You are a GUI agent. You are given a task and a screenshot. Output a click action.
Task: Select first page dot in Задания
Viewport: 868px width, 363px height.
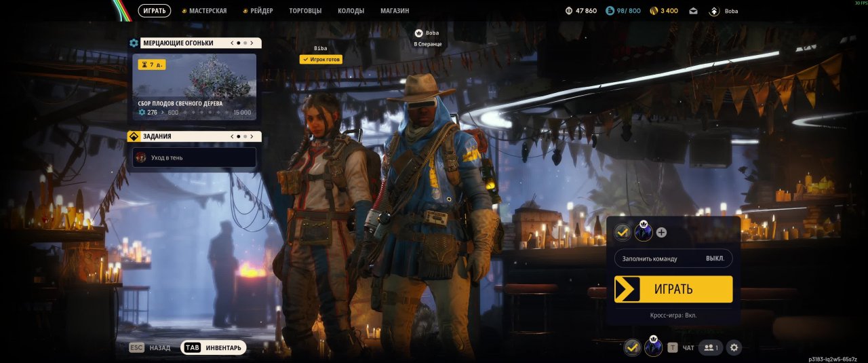(239, 136)
